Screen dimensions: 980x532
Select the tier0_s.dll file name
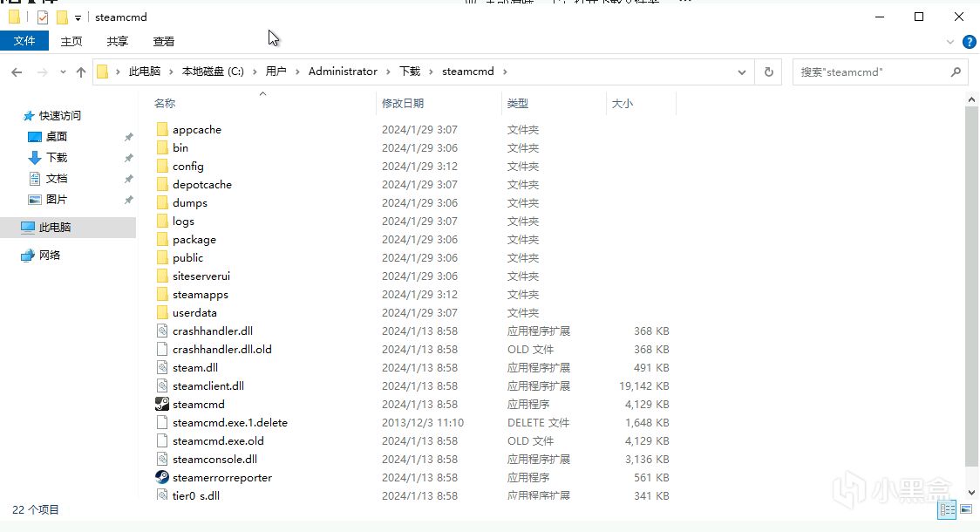click(195, 495)
